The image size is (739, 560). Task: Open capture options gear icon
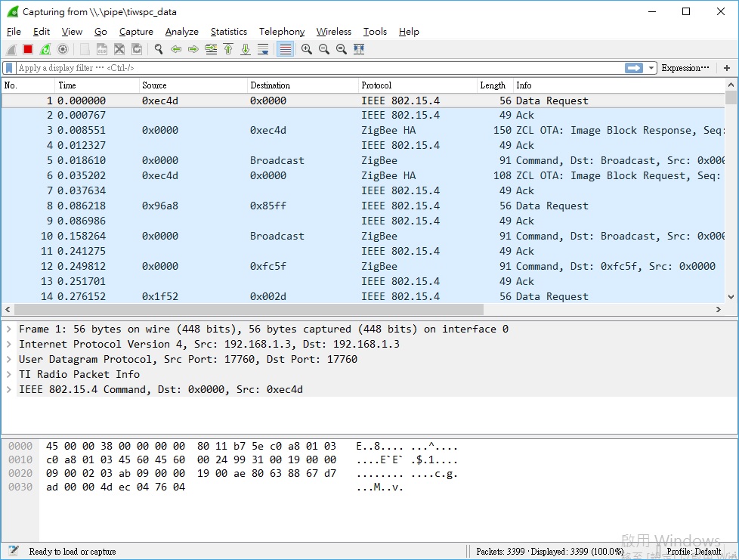[x=63, y=49]
